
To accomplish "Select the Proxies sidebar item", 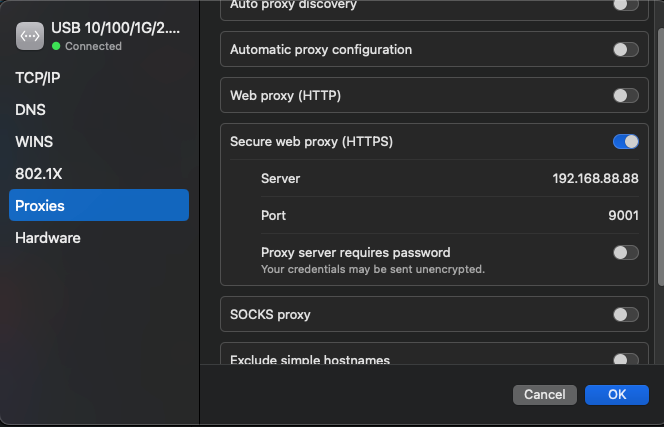I will coord(99,205).
